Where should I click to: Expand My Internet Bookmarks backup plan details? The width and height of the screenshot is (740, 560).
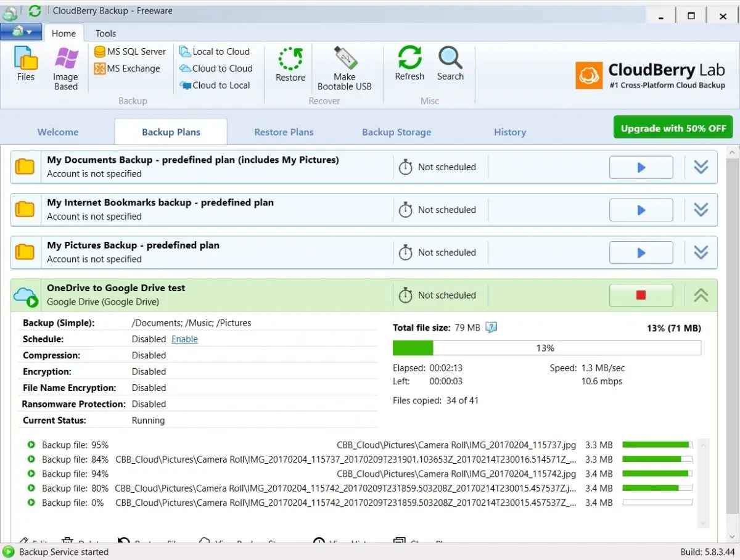point(701,209)
